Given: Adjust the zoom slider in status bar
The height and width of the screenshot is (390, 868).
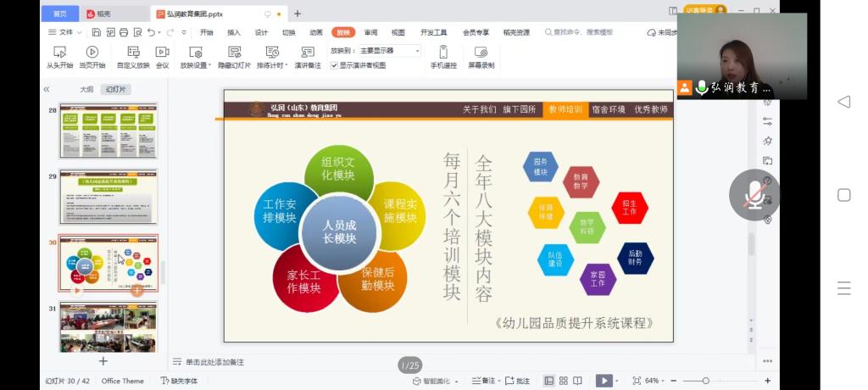Looking at the screenshot, I should tap(706, 381).
